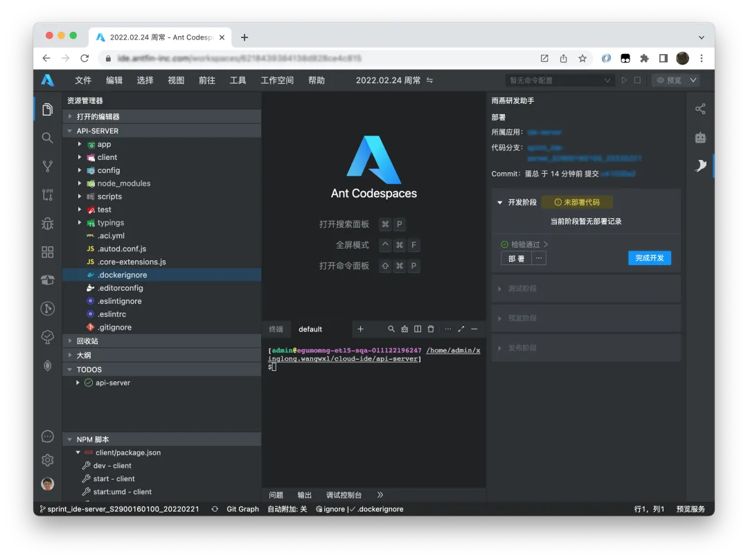Open the Source Control view
The height and width of the screenshot is (560, 748).
click(47, 166)
